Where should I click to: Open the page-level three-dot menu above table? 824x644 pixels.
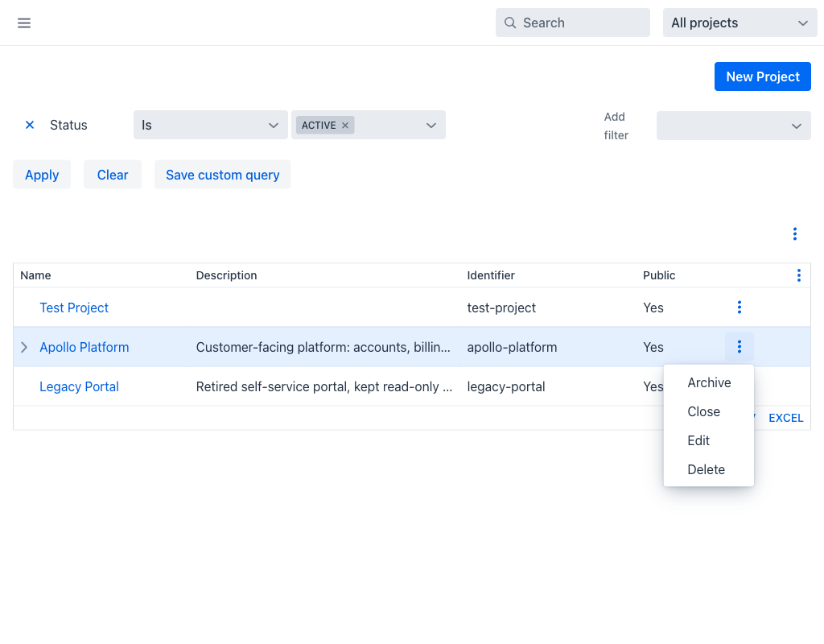794,234
